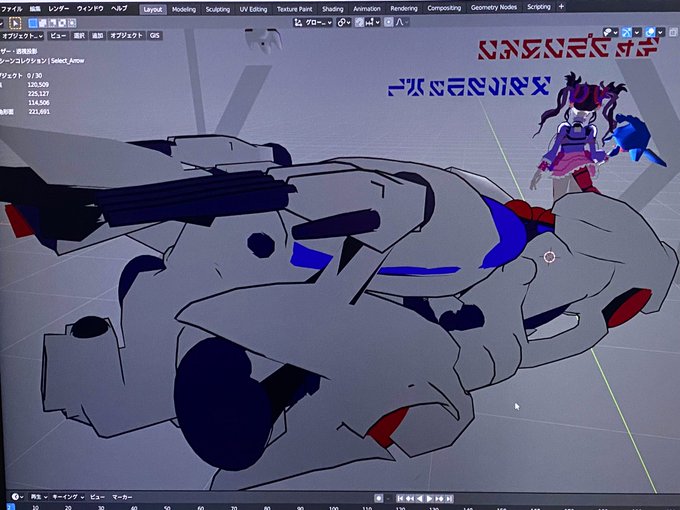Open the timeline キーイング dropdown
This screenshot has width=680, height=510.
click(69, 497)
